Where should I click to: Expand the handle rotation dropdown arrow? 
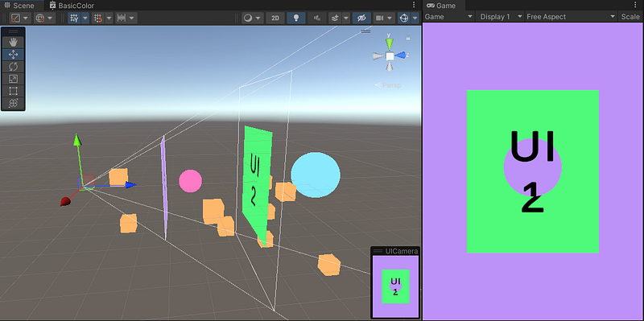point(50,18)
